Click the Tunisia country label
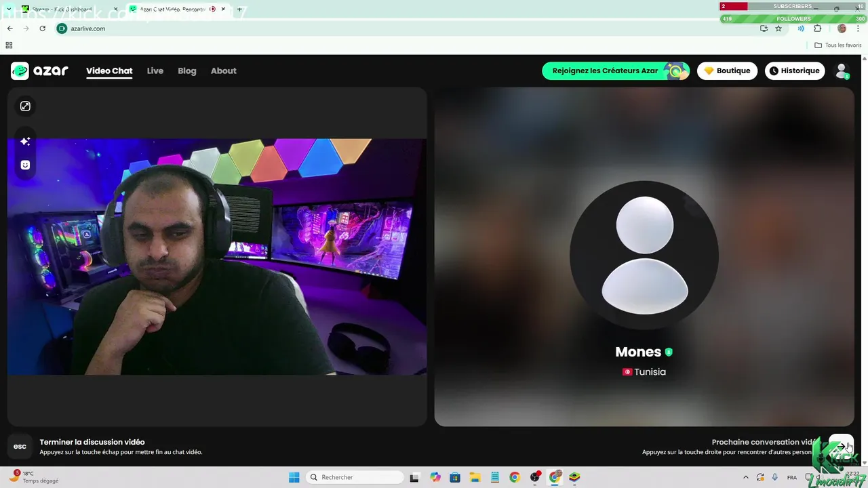The width and height of the screenshot is (868, 488). [x=650, y=372]
